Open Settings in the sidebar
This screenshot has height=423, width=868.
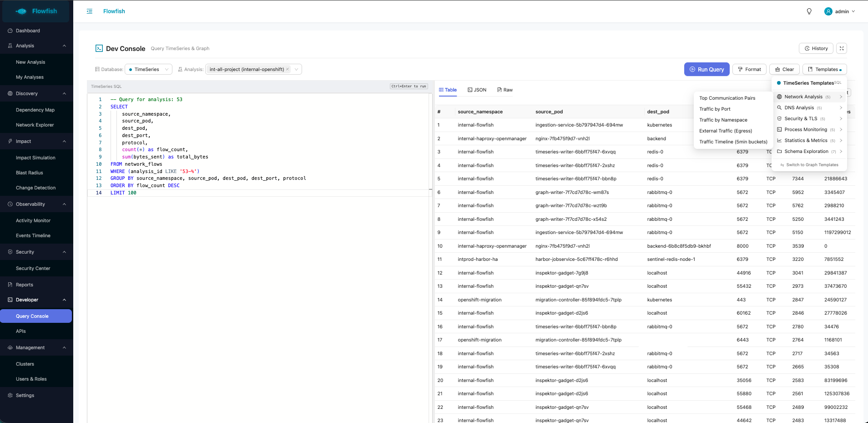click(x=25, y=396)
